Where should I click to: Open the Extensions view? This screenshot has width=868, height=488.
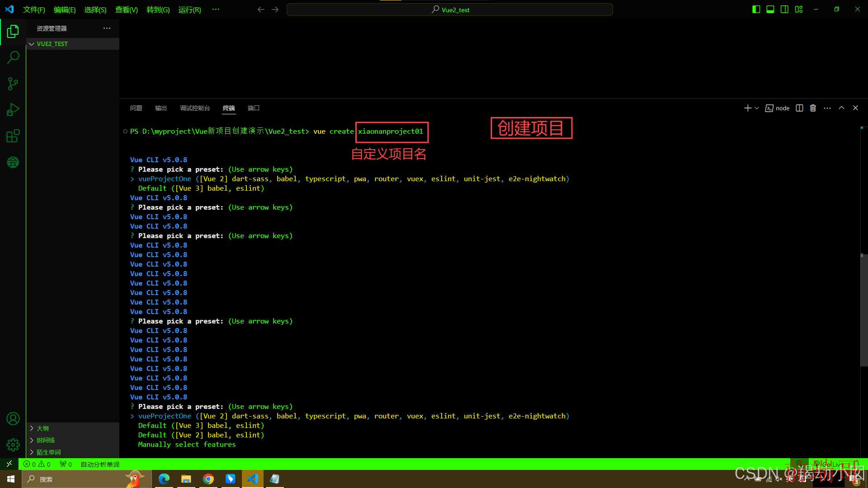13,136
